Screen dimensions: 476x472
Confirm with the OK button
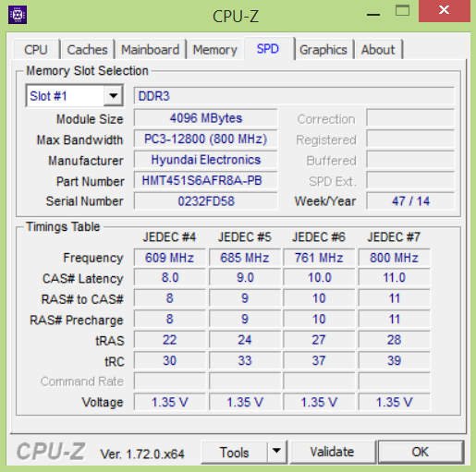421,452
